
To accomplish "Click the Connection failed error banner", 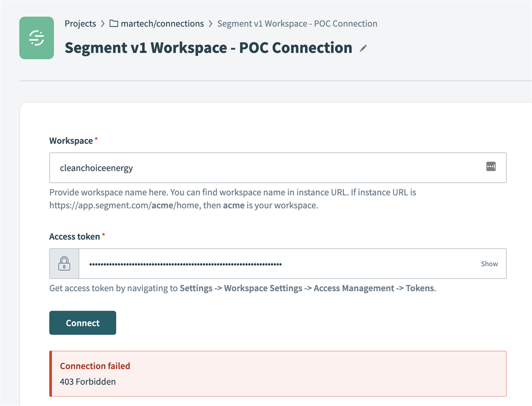I will 95,366.
